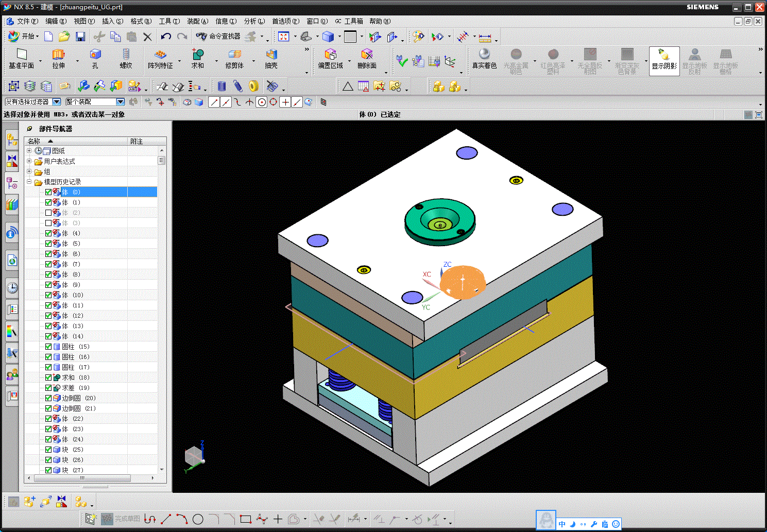Click the True Shading (真实着色) icon
The width and height of the screenshot is (767, 532).
tap(484, 55)
